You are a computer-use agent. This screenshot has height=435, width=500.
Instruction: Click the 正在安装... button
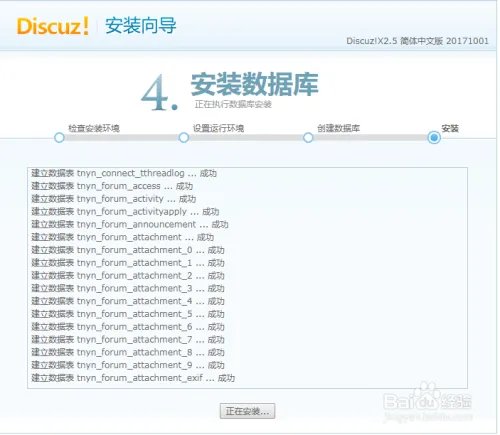pyautogui.click(x=247, y=411)
